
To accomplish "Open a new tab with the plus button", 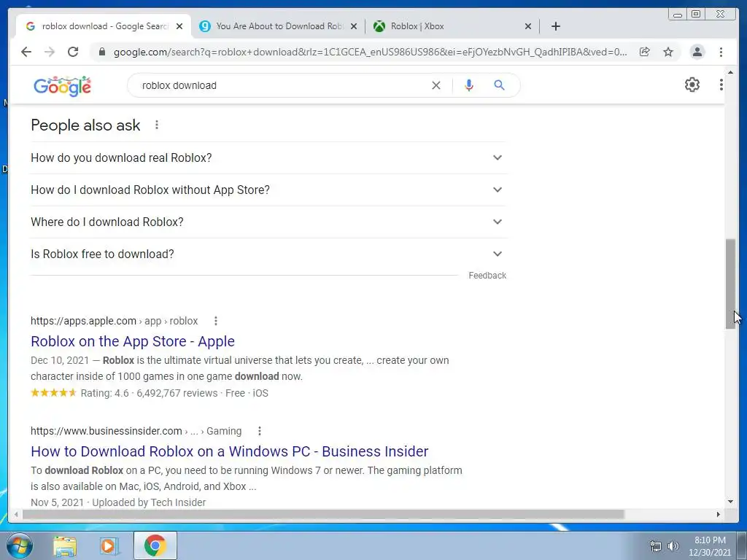I will click(555, 26).
